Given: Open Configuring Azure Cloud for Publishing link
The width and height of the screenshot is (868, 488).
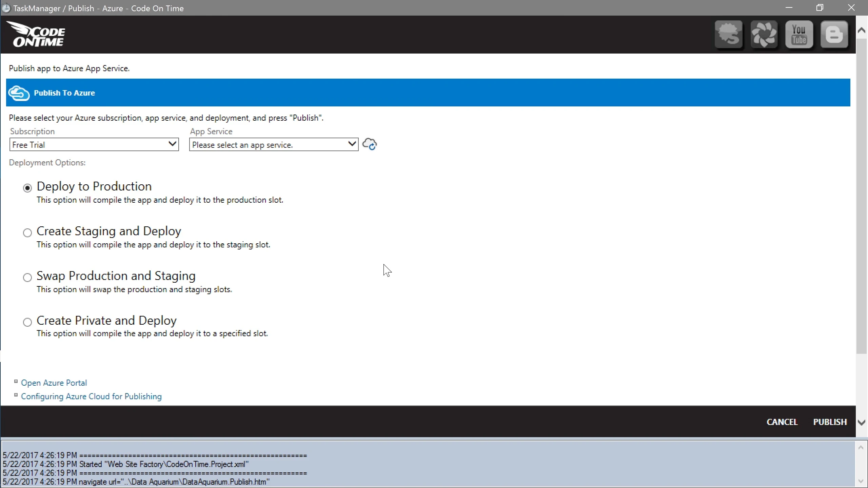Looking at the screenshot, I should 91,396.
